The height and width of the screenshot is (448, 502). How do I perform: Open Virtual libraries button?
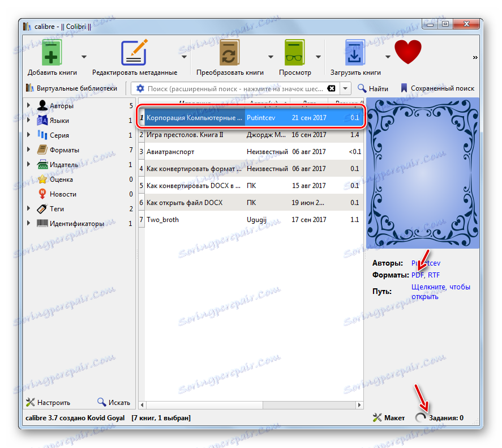pyautogui.click(x=71, y=88)
